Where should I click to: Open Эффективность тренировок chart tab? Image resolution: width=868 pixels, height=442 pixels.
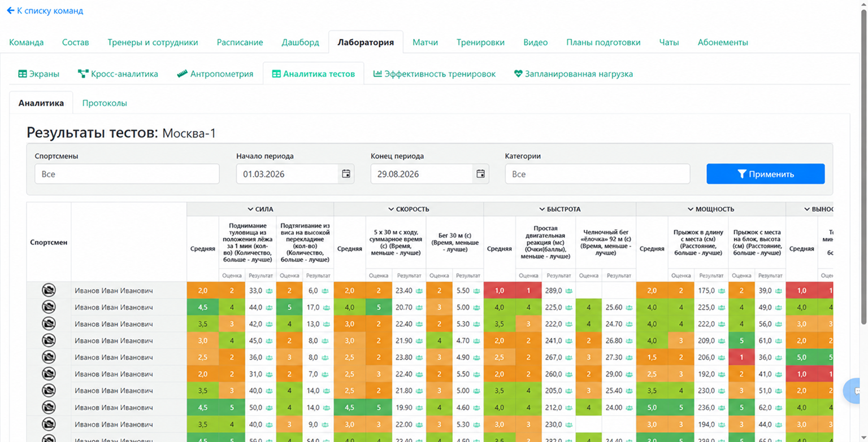[x=435, y=74]
